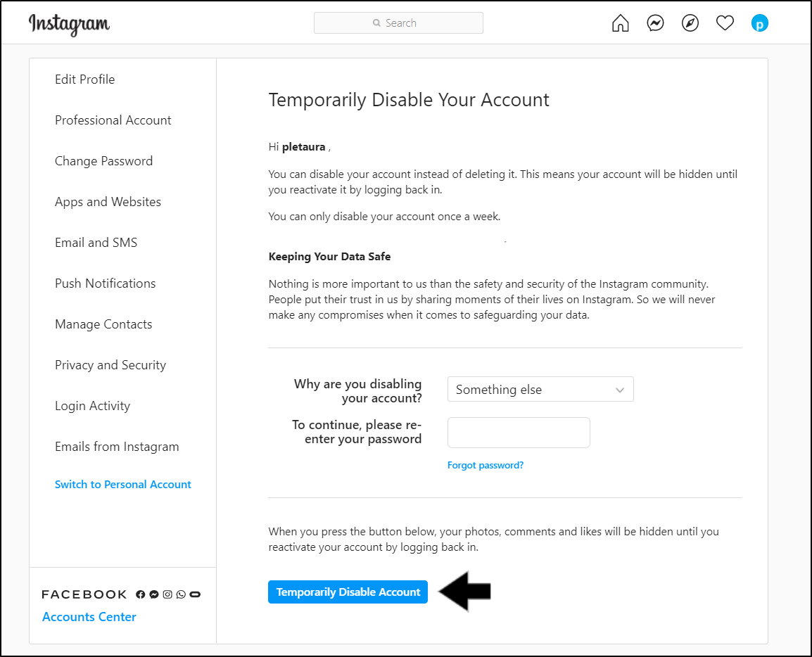Open Manage Contacts

click(103, 324)
